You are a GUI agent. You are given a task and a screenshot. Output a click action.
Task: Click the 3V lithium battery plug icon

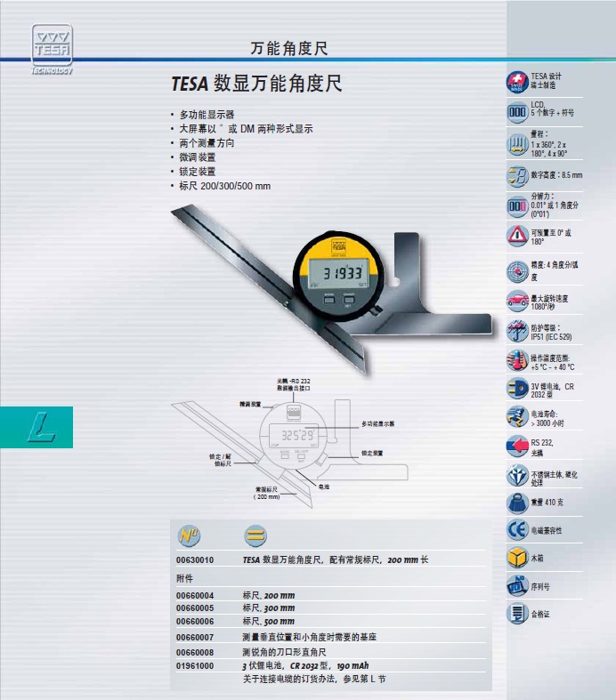click(517, 388)
